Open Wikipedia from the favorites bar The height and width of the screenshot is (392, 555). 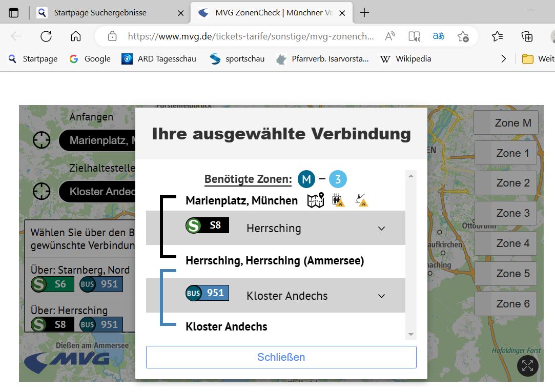coord(405,59)
